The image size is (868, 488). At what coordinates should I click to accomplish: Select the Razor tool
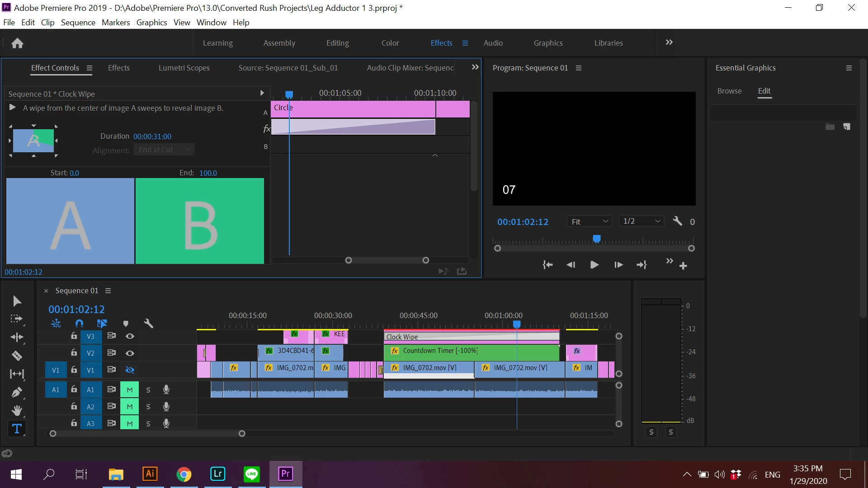coord(17,356)
